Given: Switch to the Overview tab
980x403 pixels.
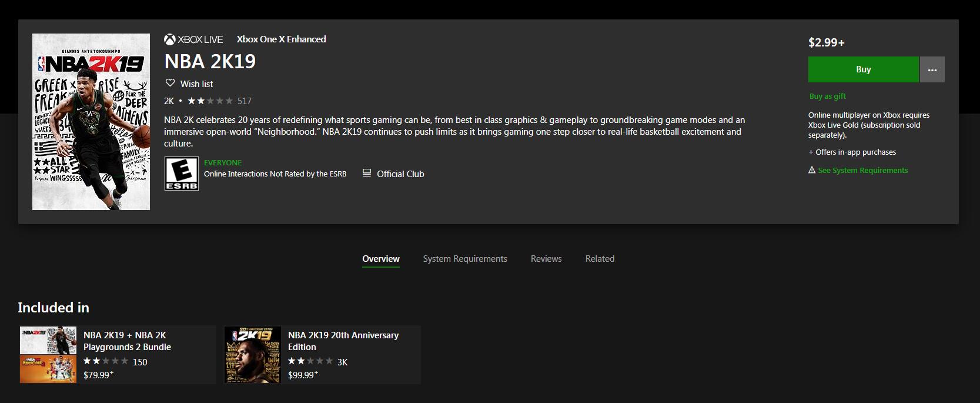Looking at the screenshot, I should 380,259.
